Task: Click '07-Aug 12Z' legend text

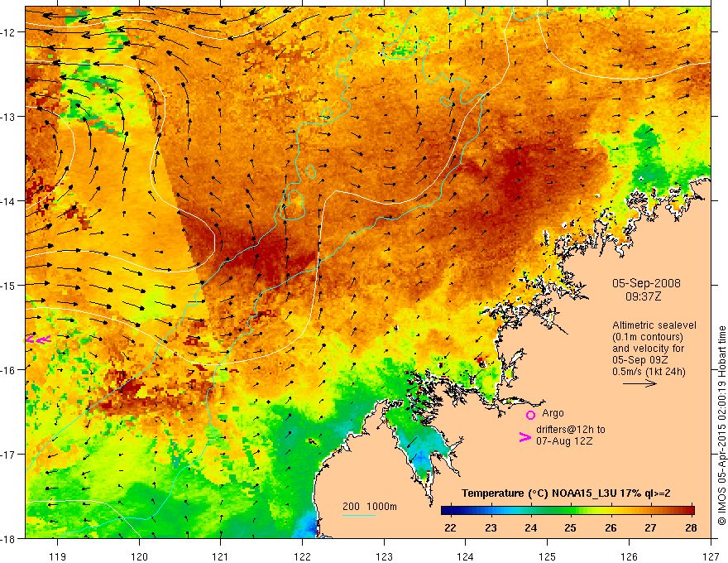Action: pyautogui.click(x=564, y=441)
